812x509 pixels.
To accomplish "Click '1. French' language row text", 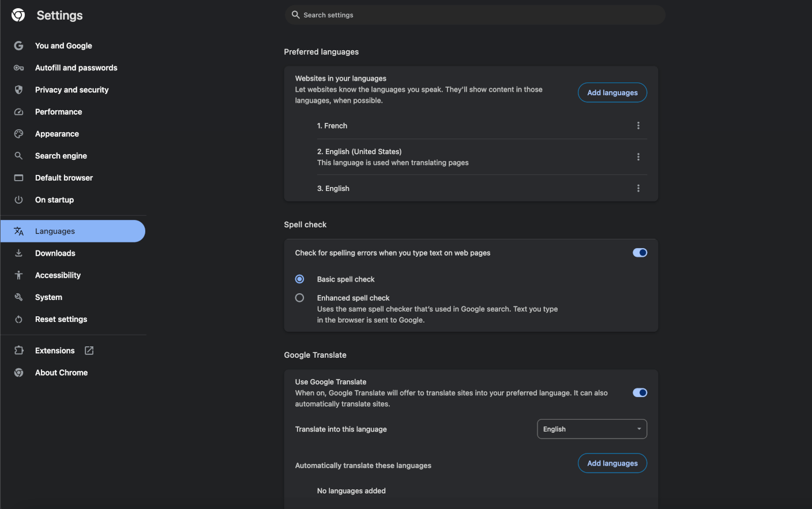I will (332, 126).
